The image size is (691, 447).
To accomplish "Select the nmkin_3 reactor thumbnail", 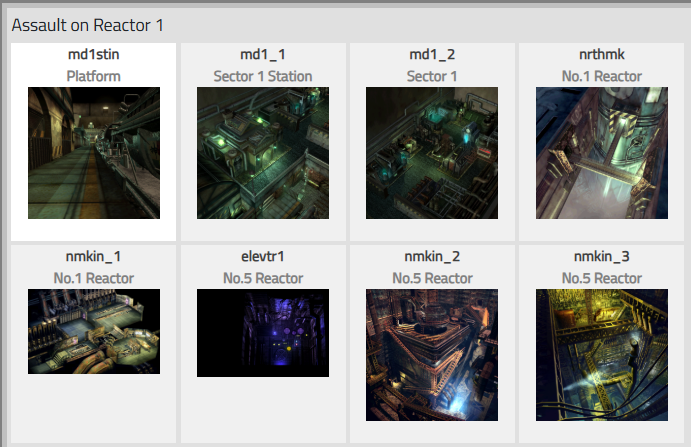I will 602,355.
